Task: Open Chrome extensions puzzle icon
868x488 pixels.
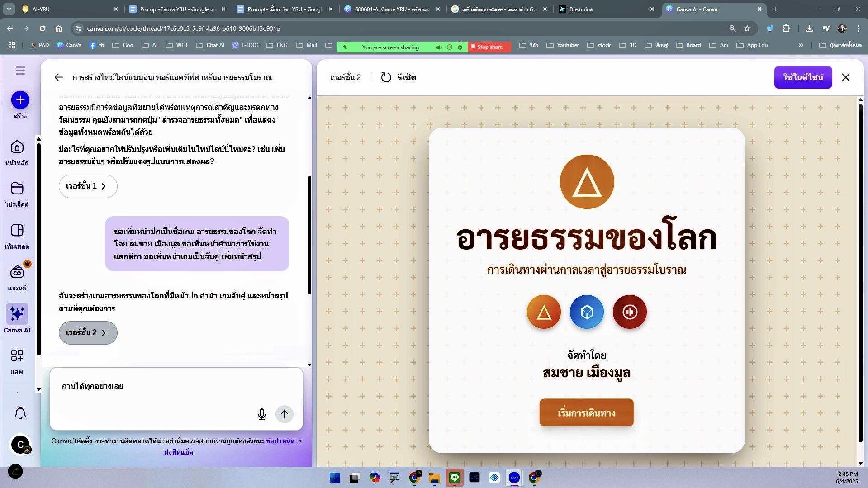Action: 786,28
